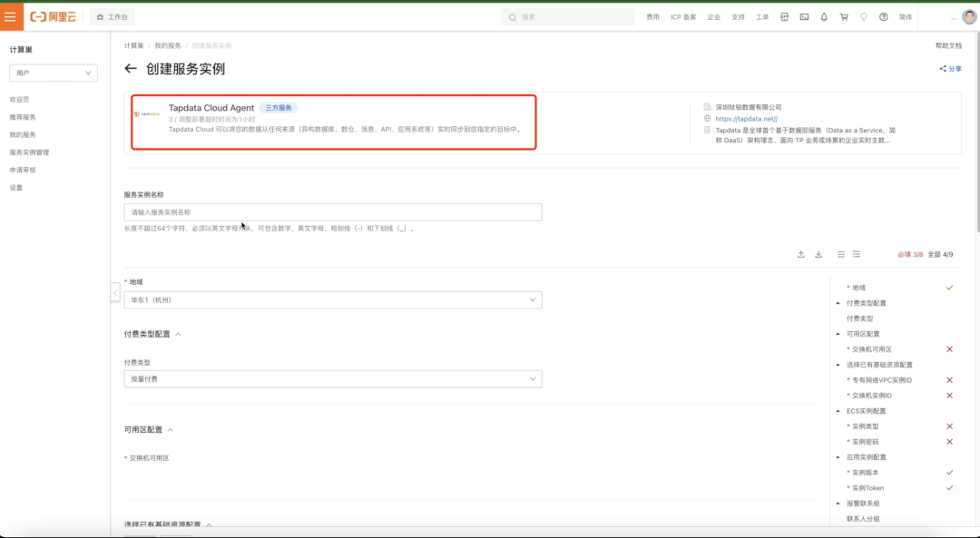This screenshot has width=980, height=538.
Task: Open the 帮助文档 help document link
Action: (948, 45)
